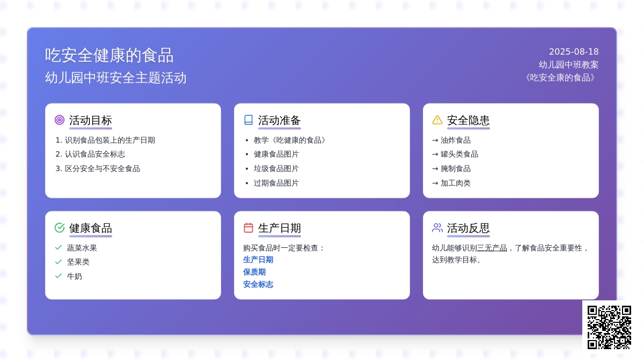Click the → 加工肉类 item

[451, 183]
